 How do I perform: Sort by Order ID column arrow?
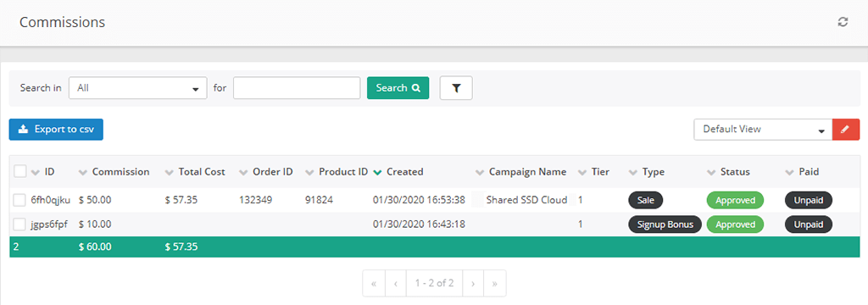tap(243, 173)
